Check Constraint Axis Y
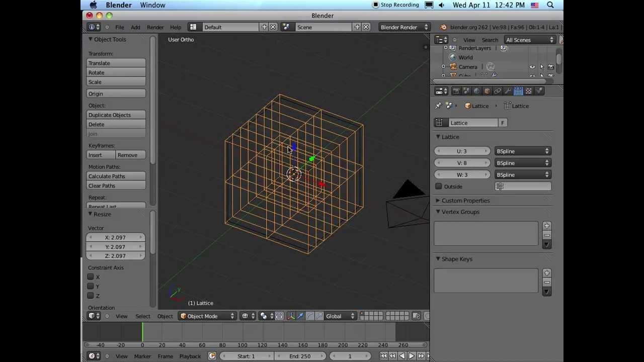644x362 pixels. [91, 286]
